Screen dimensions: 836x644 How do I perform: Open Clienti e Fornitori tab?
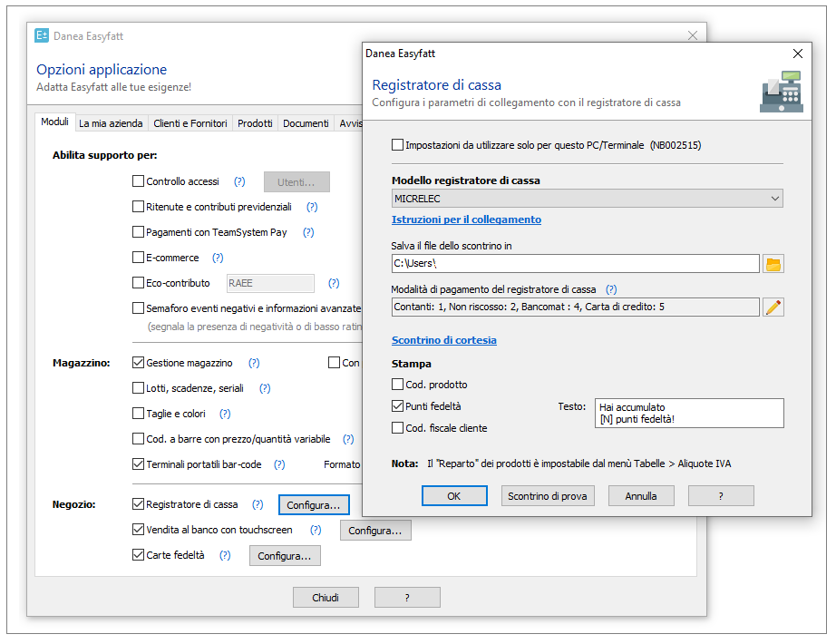pyautogui.click(x=190, y=123)
